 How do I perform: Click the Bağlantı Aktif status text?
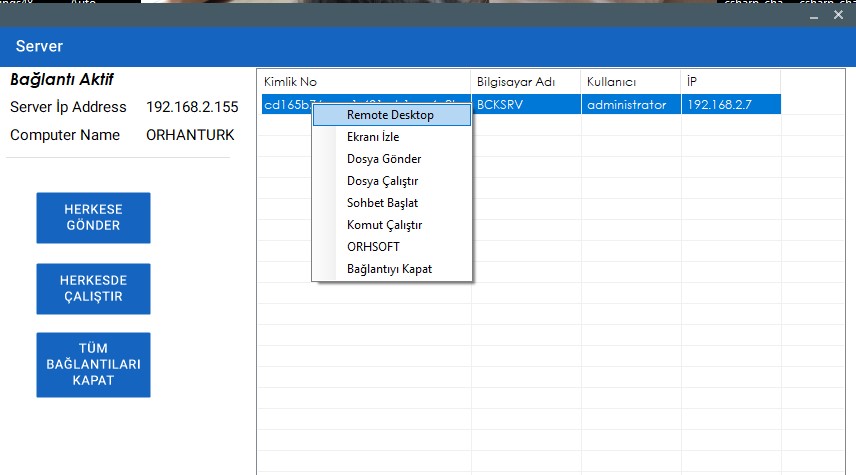coord(62,80)
